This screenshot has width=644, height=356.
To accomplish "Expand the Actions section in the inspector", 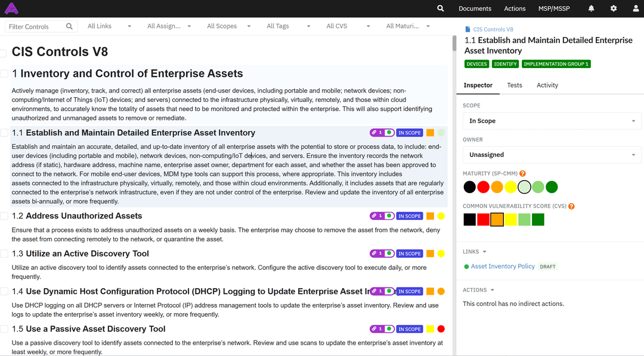I will coord(478,290).
